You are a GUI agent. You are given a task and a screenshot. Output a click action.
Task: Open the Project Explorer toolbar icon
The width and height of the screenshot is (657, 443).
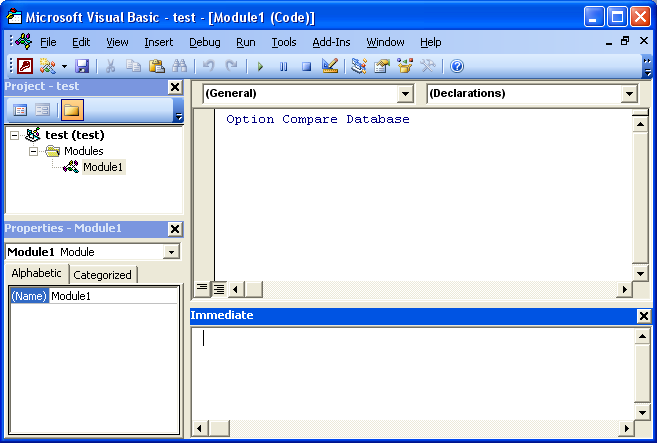(x=359, y=66)
